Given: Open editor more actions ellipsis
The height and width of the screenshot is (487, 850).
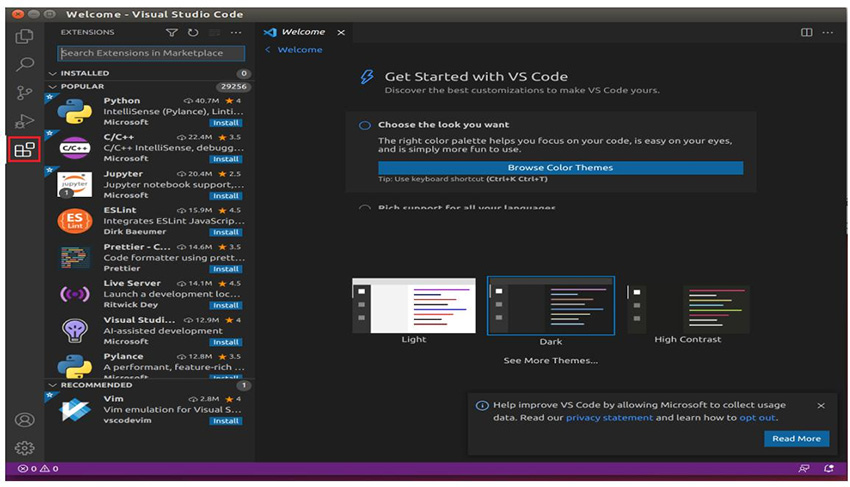Looking at the screenshot, I should (x=828, y=33).
